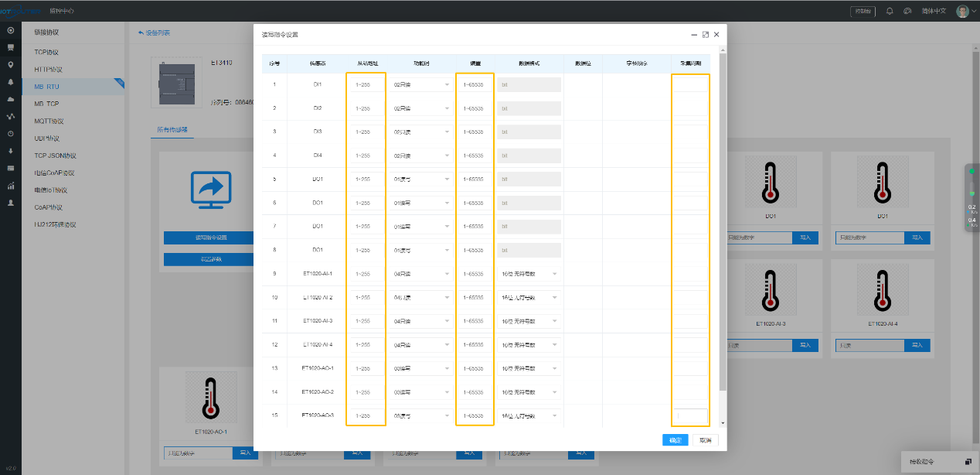The height and width of the screenshot is (475, 980).
Task: Click the download arrow icon in sidebar
Action: [10, 150]
